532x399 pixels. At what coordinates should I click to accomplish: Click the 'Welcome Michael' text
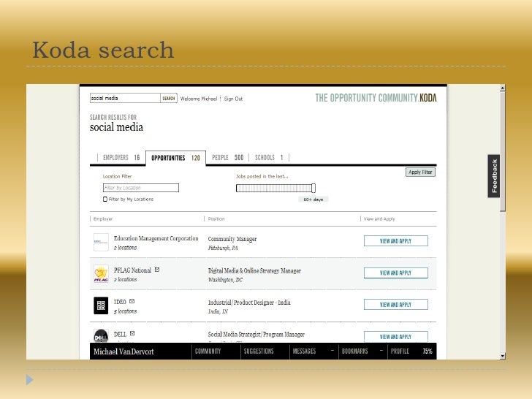199,99
